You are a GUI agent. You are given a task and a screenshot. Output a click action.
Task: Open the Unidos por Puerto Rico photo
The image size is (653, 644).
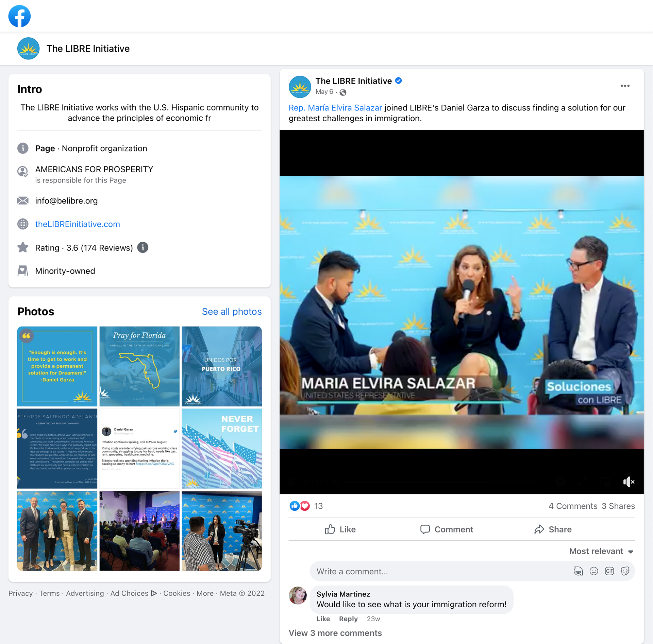coord(222,366)
